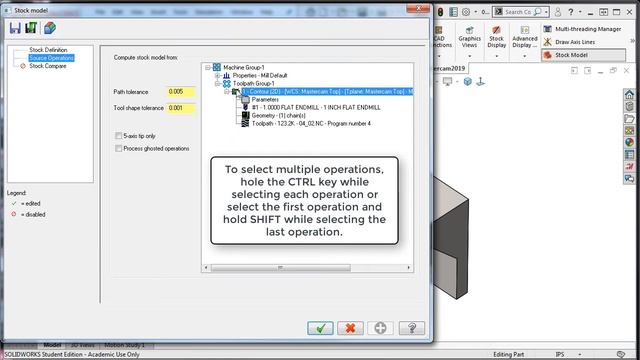Open the Advanced Display dropdown

pyautogui.click(x=524, y=56)
